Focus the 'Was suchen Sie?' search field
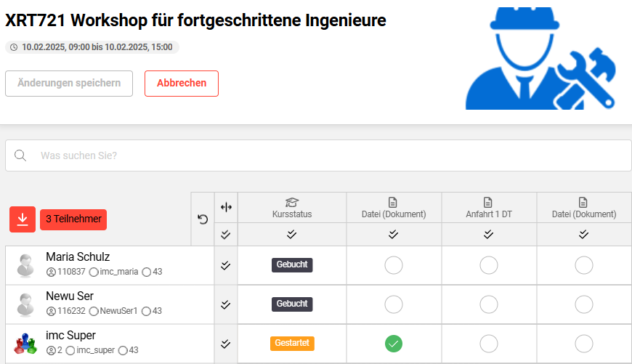This screenshot has height=364, width=632. point(327,155)
